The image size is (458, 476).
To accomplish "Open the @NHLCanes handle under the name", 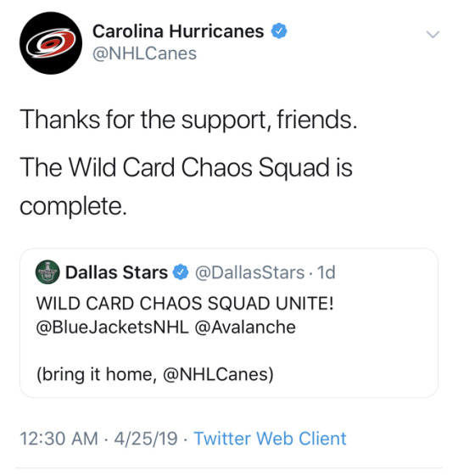I will (144, 53).
